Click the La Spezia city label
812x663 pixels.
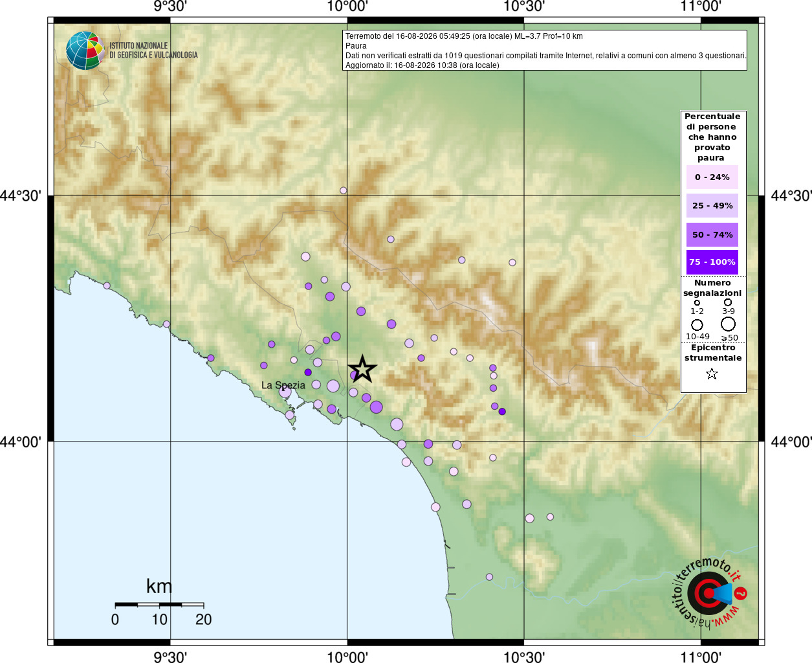283,385
